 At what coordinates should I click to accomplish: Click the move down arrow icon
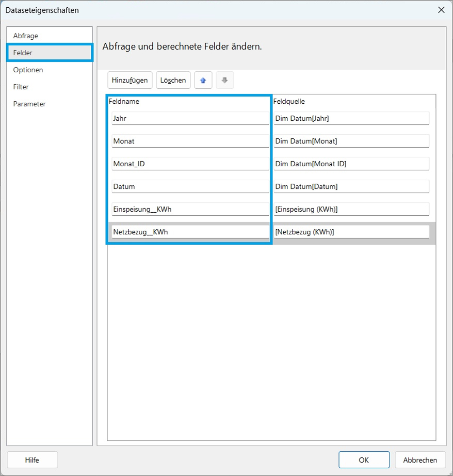(x=224, y=80)
